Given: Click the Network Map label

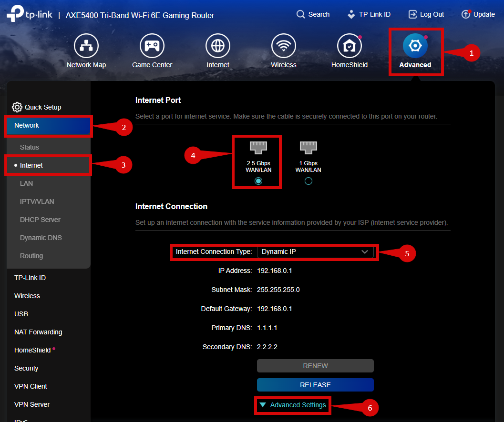Looking at the screenshot, I should click(86, 65).
